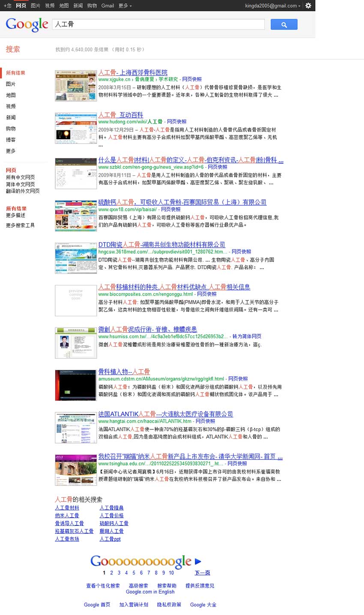364x615 pixels.
Task: Open thumbnail of 互动百科 result
Action: (x=76, y=128)
